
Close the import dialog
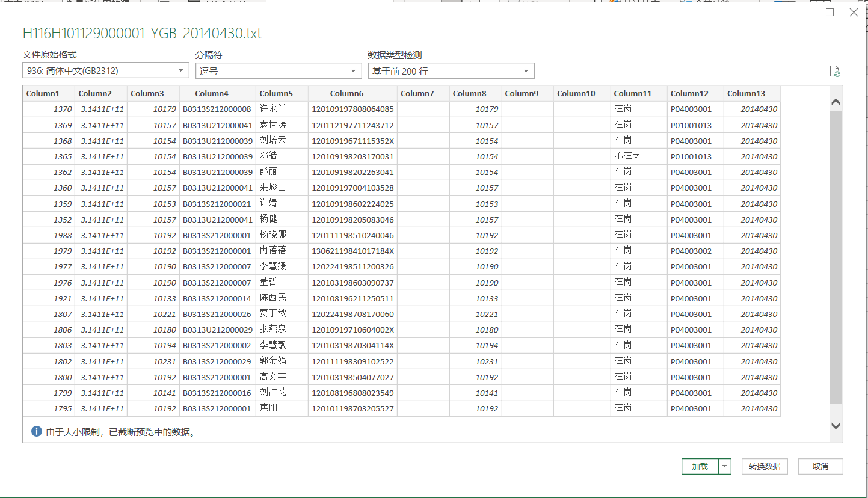click(854, 13)
